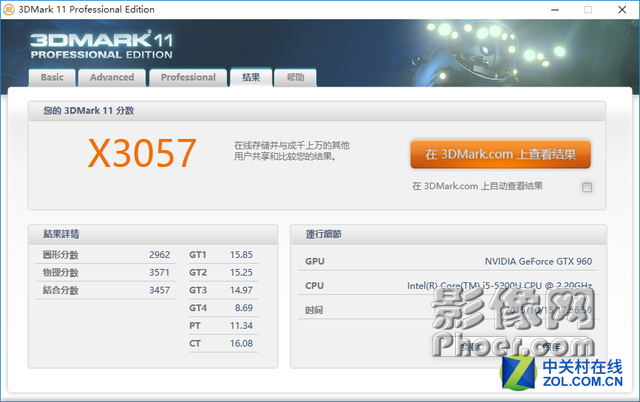Enable auto-view results on 3DMark.com checkbox
Image resolution: width=640 pixels, height=402 pixels.
coord(587,187)
